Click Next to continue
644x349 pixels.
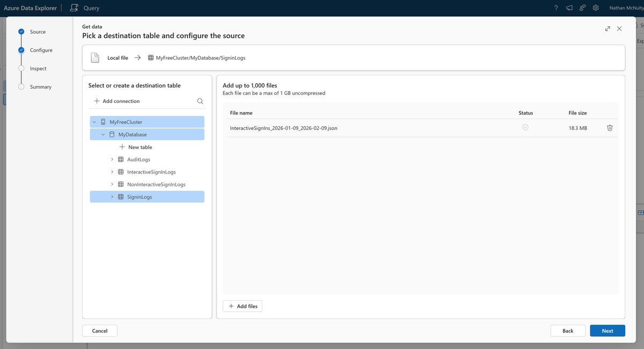click(x=607, y=331)
